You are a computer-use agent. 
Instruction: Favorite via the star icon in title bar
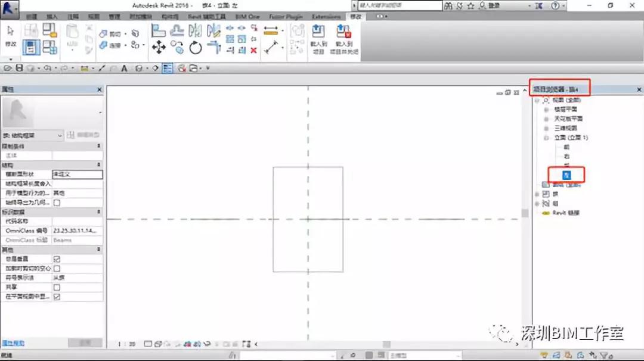click(x=470, y=6)
